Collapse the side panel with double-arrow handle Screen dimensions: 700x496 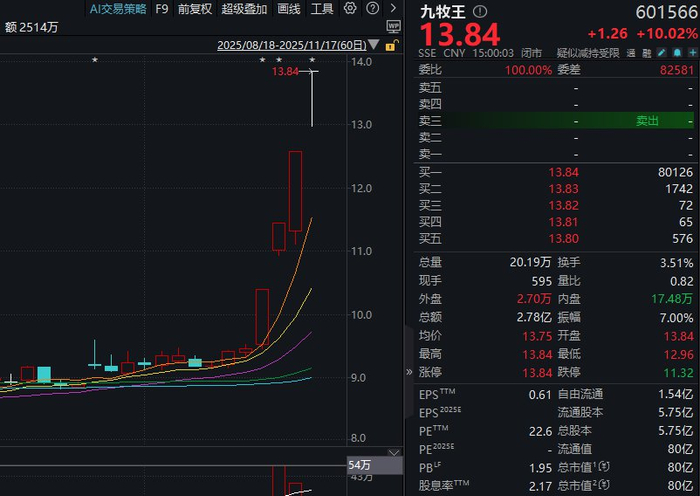click(x=409, y=371)
